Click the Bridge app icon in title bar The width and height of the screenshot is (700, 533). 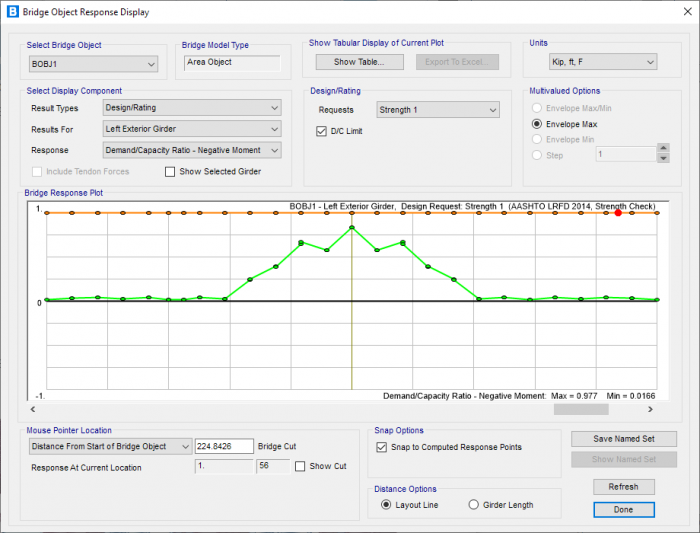(x=12, y=12)
